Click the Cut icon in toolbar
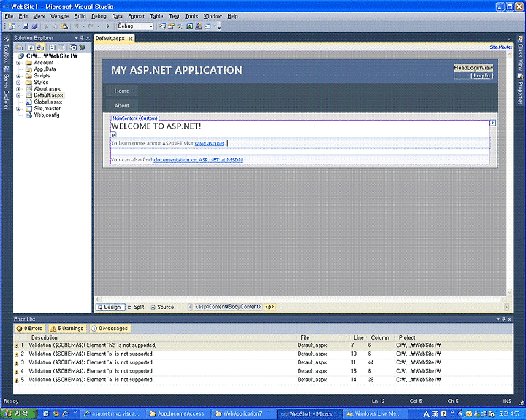The width and height of the screenshot is (526, 420). 47,26
